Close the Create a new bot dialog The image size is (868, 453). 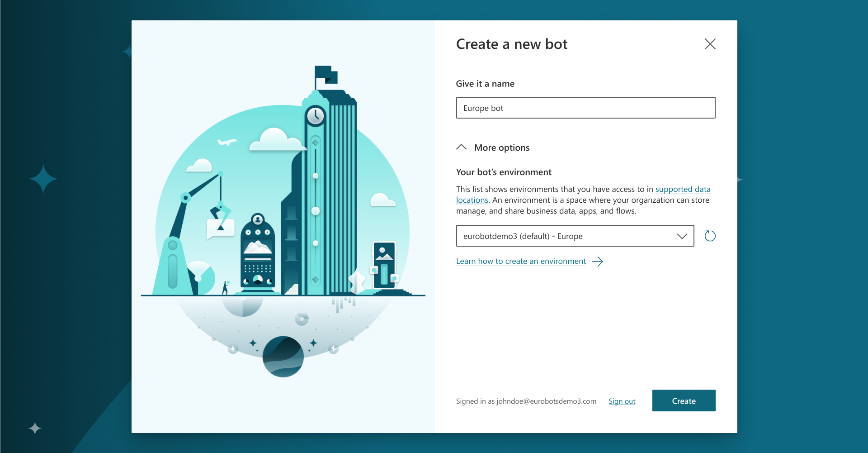710,44
